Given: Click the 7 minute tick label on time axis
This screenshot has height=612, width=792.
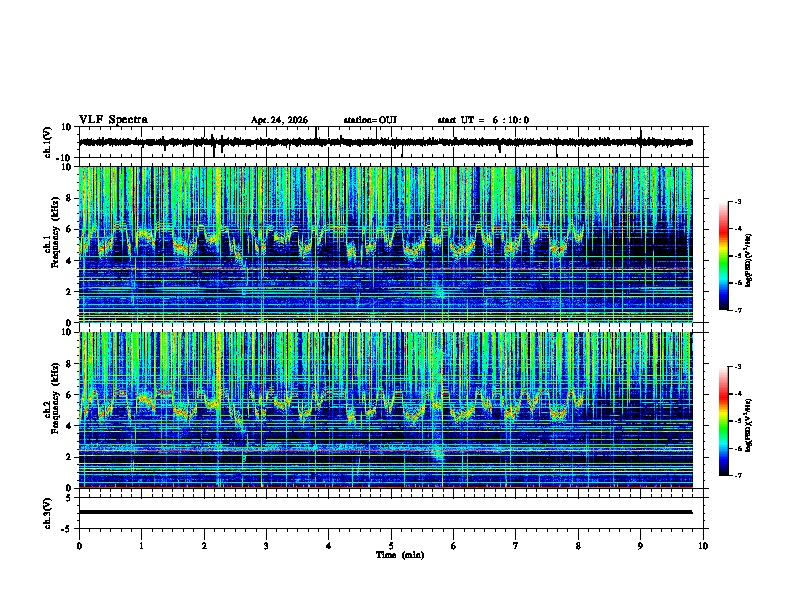Looking at the screenshot, I should [x=515, y=546].
